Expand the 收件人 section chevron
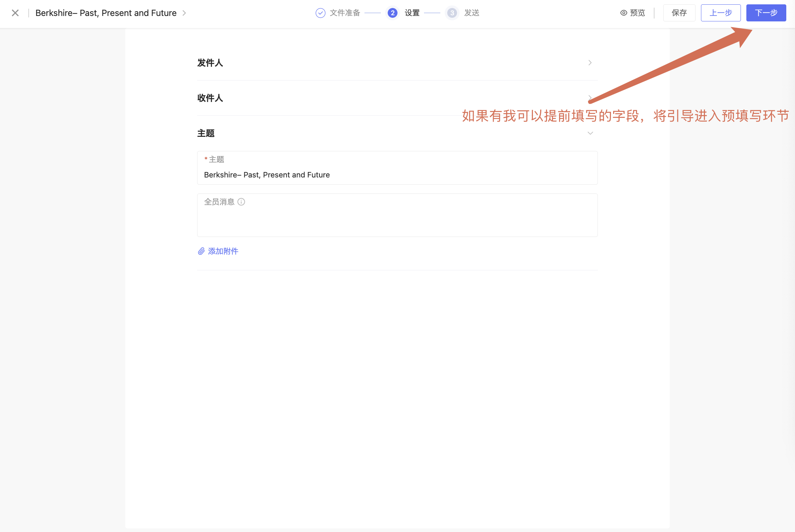Viewport: 795px width, 532px height. 590,97
